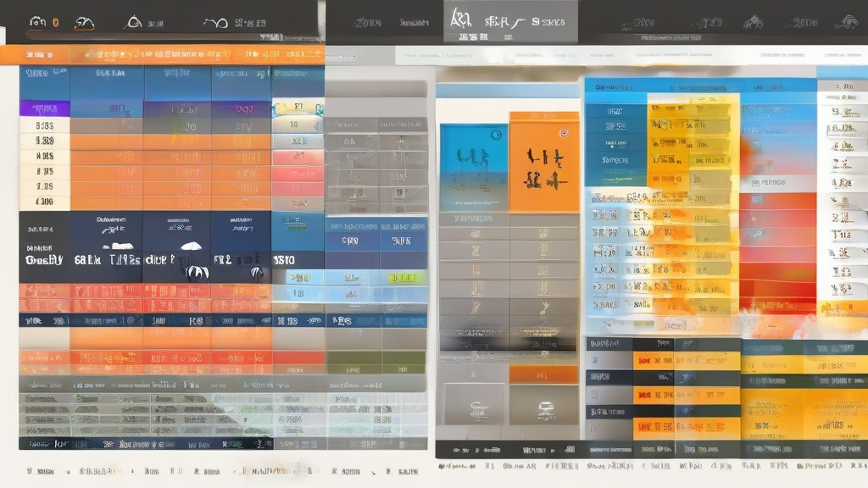Click the glasses-shaped icon in top-left toolbar
This screenshot has height=488, width=868.
[x=36, y=23]
